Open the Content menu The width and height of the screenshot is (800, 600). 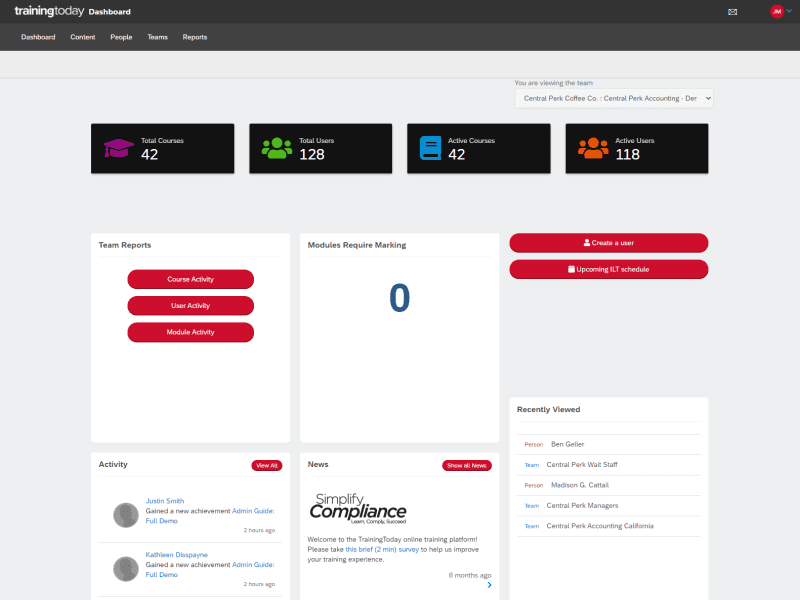(83, 37)
